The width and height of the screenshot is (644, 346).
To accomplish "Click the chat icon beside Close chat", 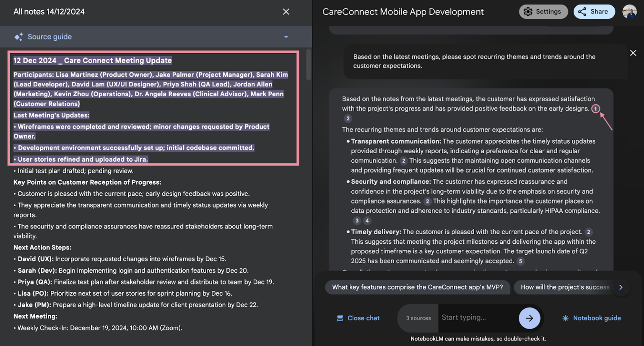I will click(x=340, y=318).
